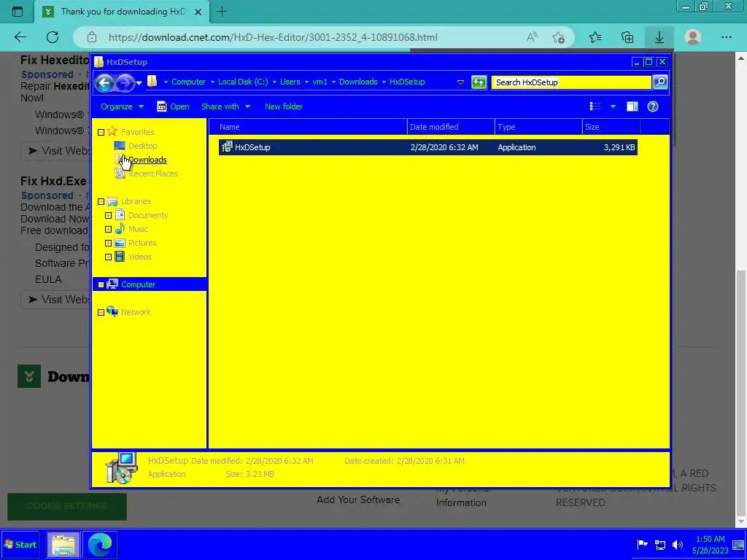Open Explorer help icon

653,106
